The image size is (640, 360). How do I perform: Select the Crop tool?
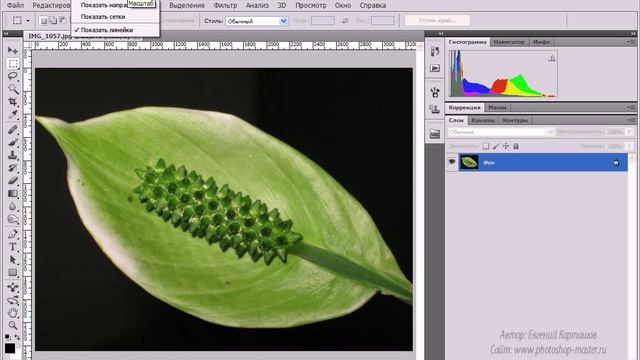[x=13, y=101]
